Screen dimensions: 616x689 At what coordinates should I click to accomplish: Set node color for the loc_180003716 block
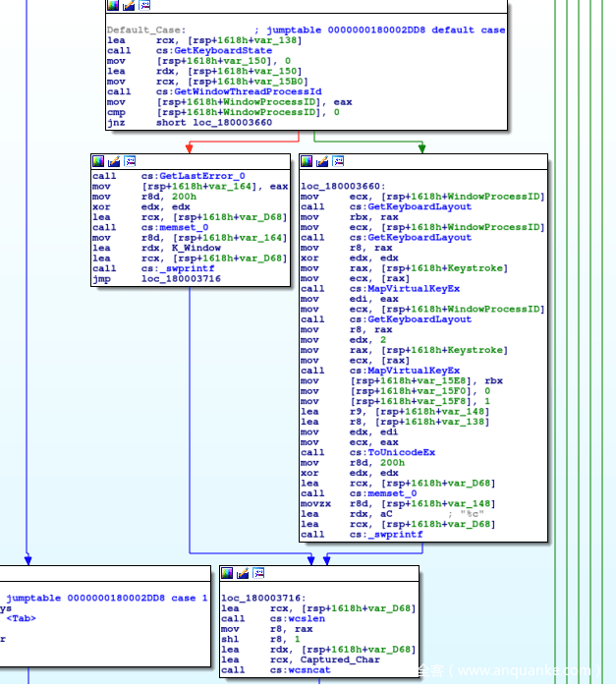[x=227, y=573]
